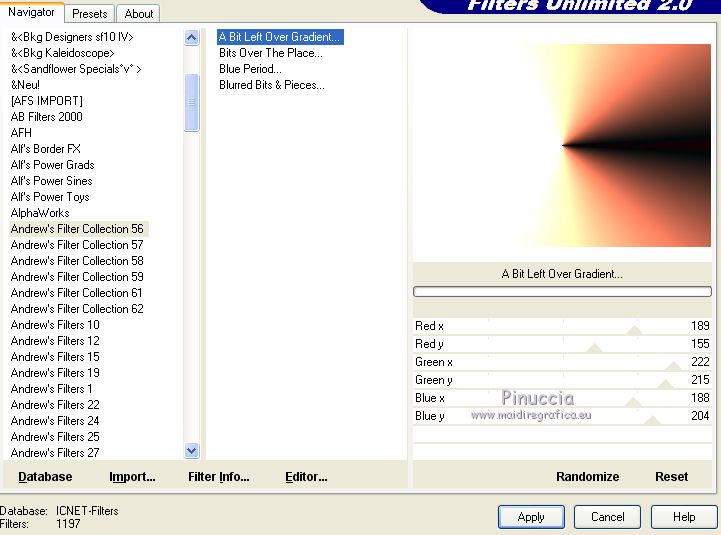Switch to the Presets tab
Screen dimensions: 721x535
coord(90,13)
